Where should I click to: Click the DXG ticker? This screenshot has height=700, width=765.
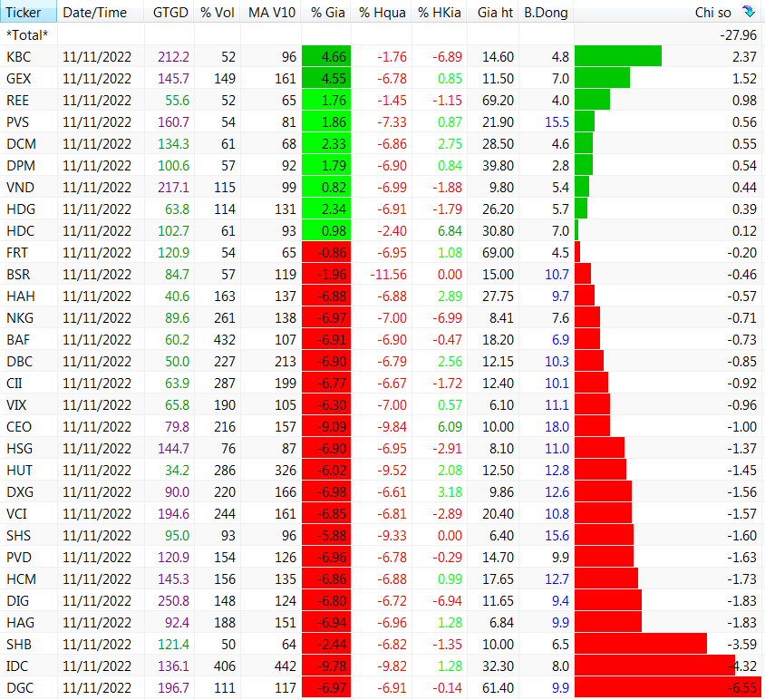20,492
